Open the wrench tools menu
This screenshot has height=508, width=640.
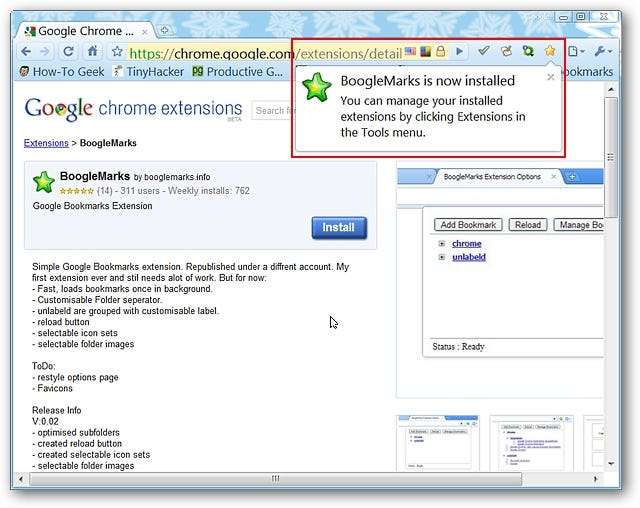[x=603, y=51]
